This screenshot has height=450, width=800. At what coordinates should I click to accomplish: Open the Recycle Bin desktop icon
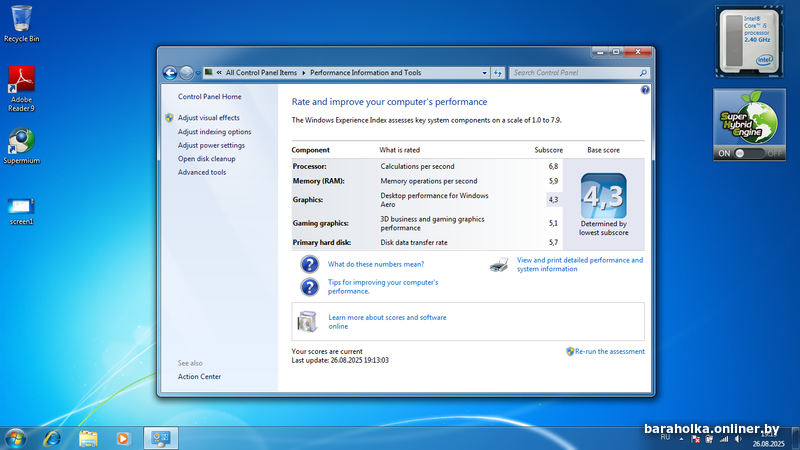(21, 24)
